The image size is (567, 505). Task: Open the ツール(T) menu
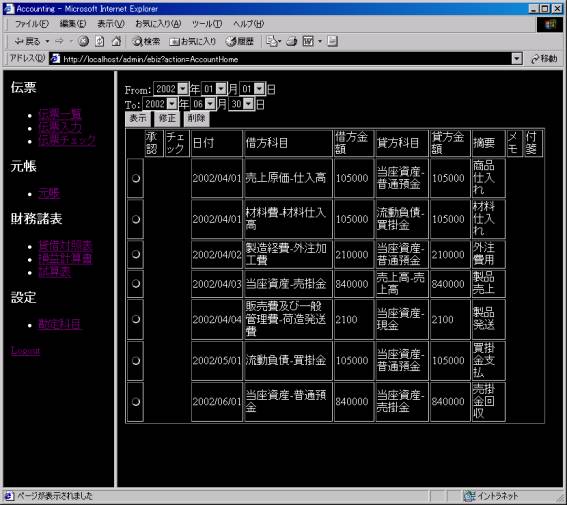point(207,24)
